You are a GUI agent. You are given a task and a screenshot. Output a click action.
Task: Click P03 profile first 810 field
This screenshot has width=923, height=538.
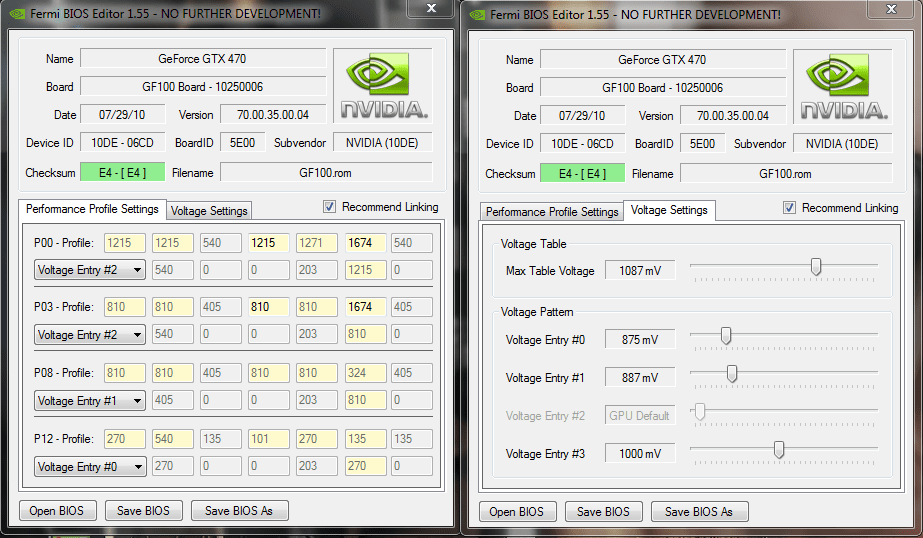click(125, 307)
